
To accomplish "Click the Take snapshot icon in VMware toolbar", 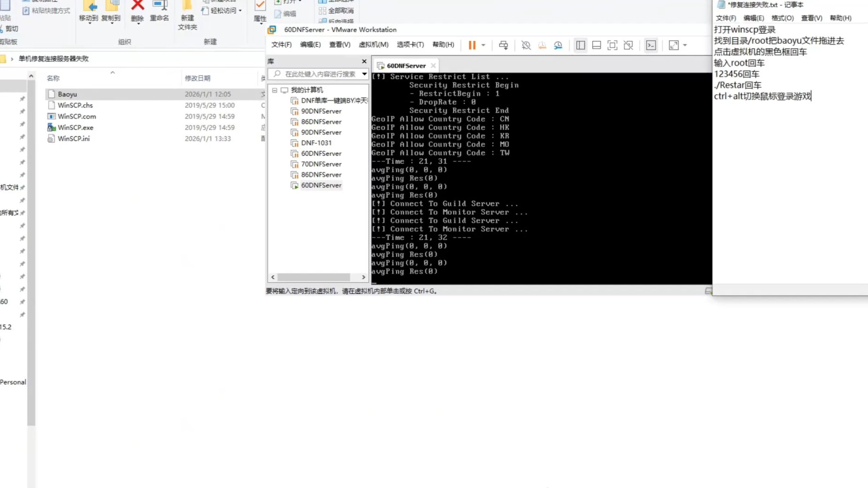I will [x=526, y=45].
